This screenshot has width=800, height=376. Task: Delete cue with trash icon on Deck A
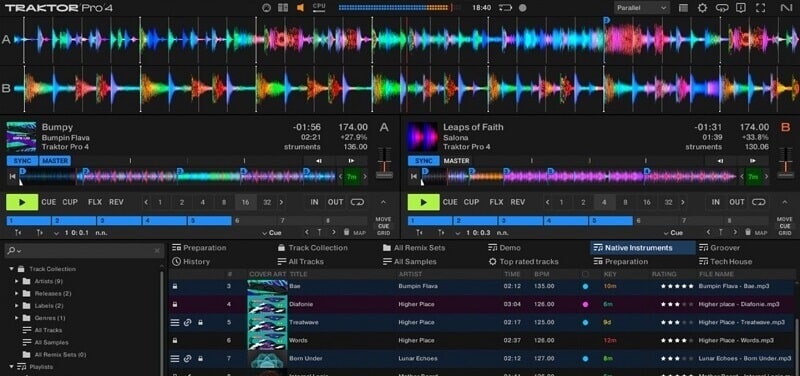(346, 232)
